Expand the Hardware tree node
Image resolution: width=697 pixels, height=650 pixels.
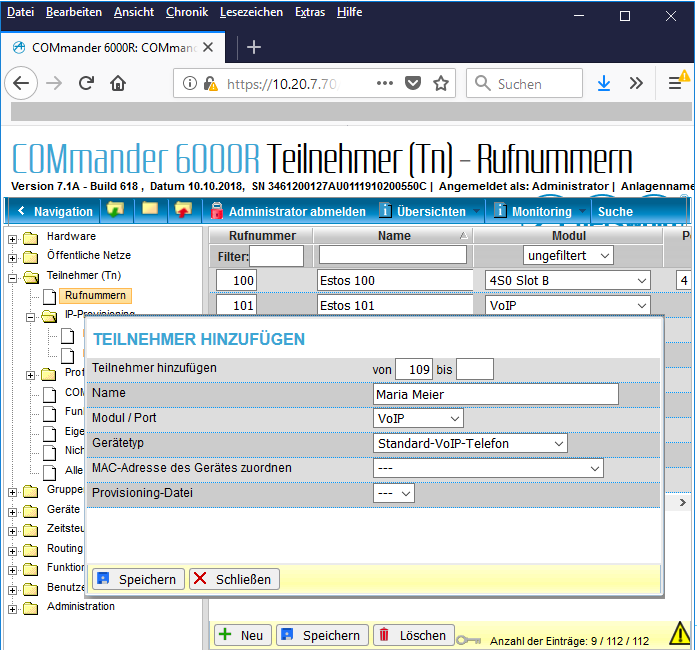pos(14,238)
